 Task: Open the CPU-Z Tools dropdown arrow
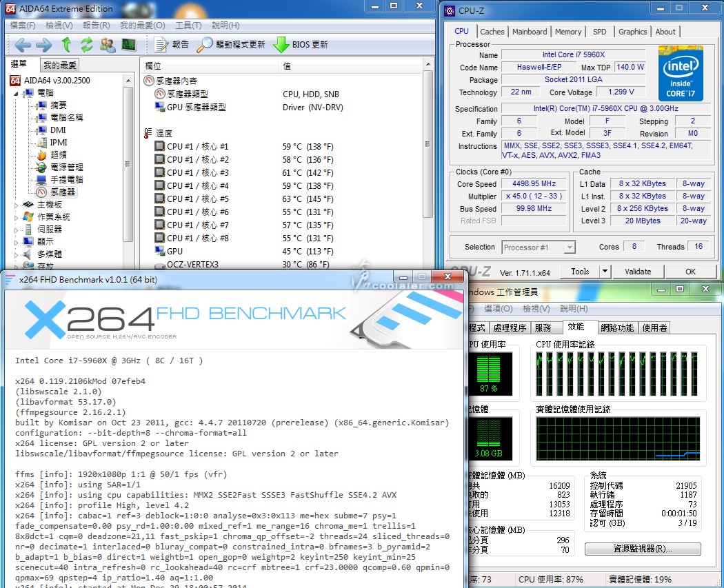coord(605,272)
